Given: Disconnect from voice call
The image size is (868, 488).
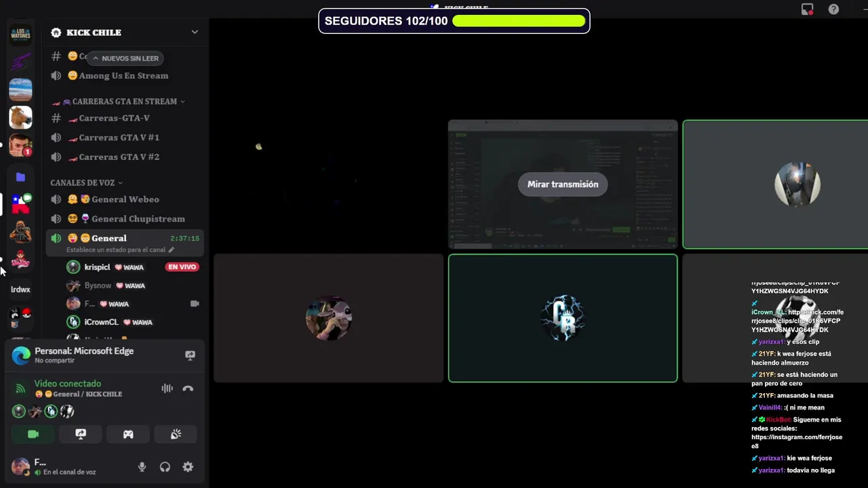Looking at the screenshot, I should [x=188, y=388].
